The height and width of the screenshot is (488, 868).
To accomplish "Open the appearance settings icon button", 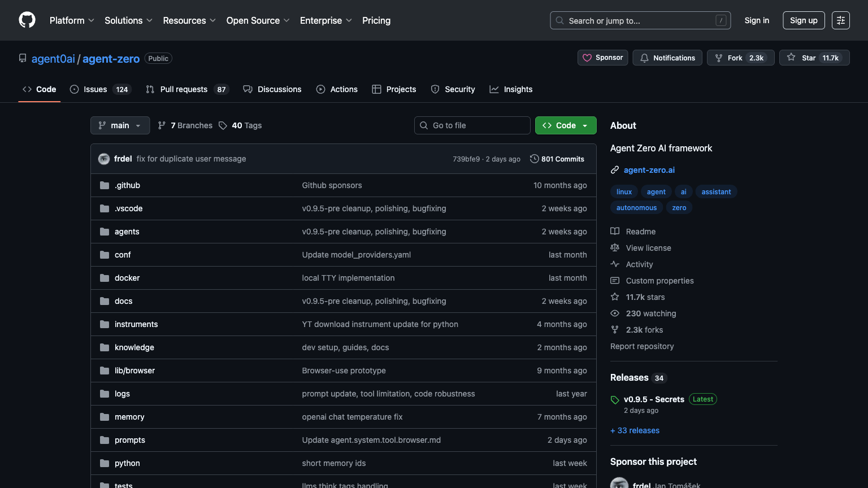I will (840, 20).
